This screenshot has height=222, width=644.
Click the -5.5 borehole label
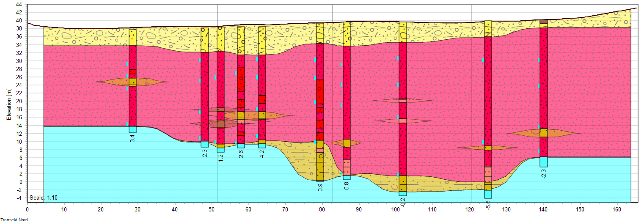(488, 206)
